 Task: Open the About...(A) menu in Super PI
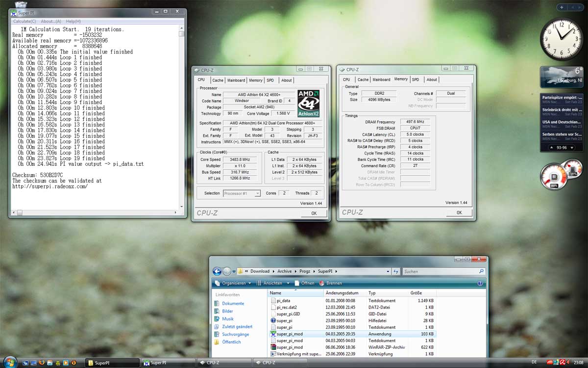point(51,22)
